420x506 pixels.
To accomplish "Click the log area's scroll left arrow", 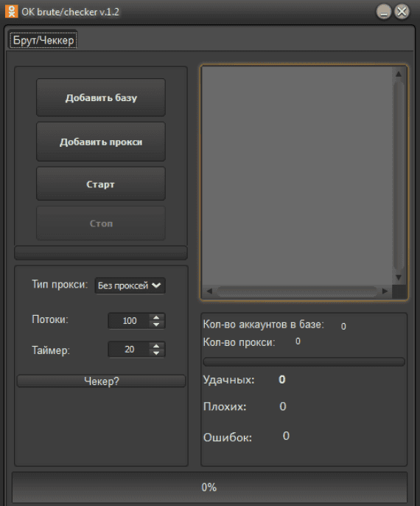I will (209, 291).
